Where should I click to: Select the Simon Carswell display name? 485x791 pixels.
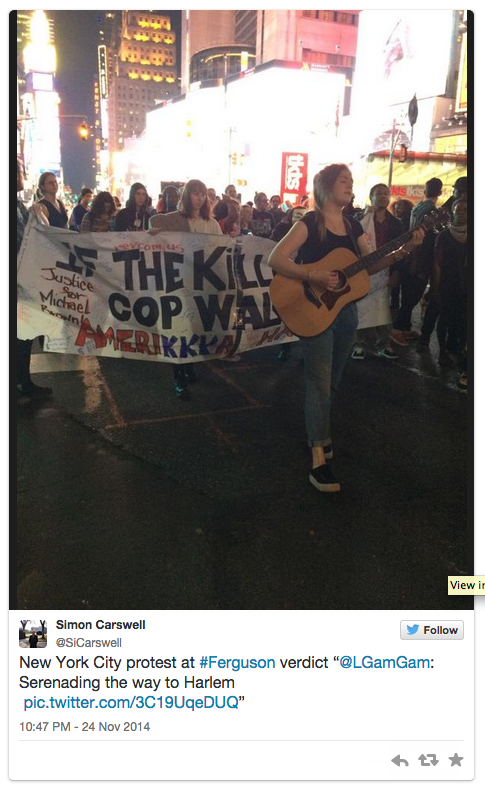(100, 625)
